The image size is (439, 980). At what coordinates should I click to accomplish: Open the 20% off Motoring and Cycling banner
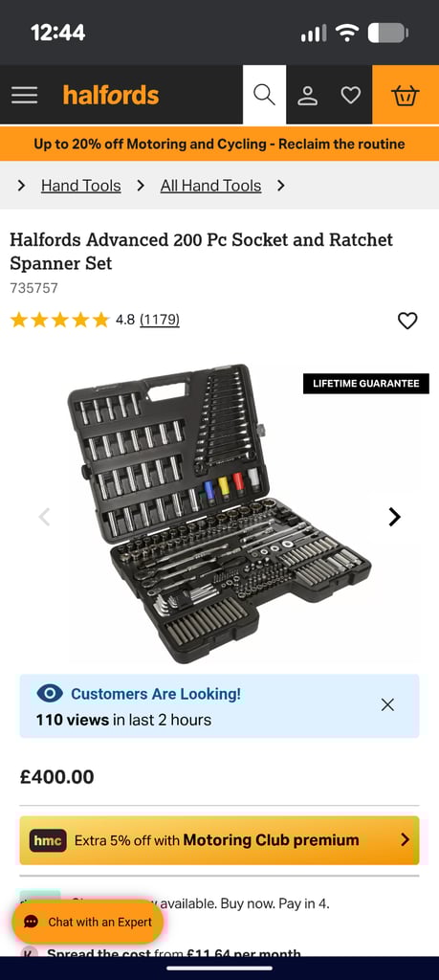(x=219, y=145)
